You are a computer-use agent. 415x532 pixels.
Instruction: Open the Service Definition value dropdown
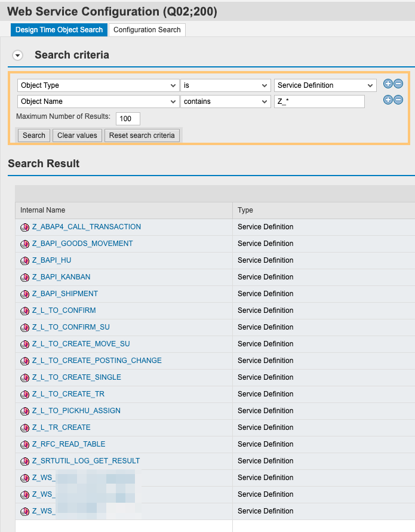coord(325,85)
